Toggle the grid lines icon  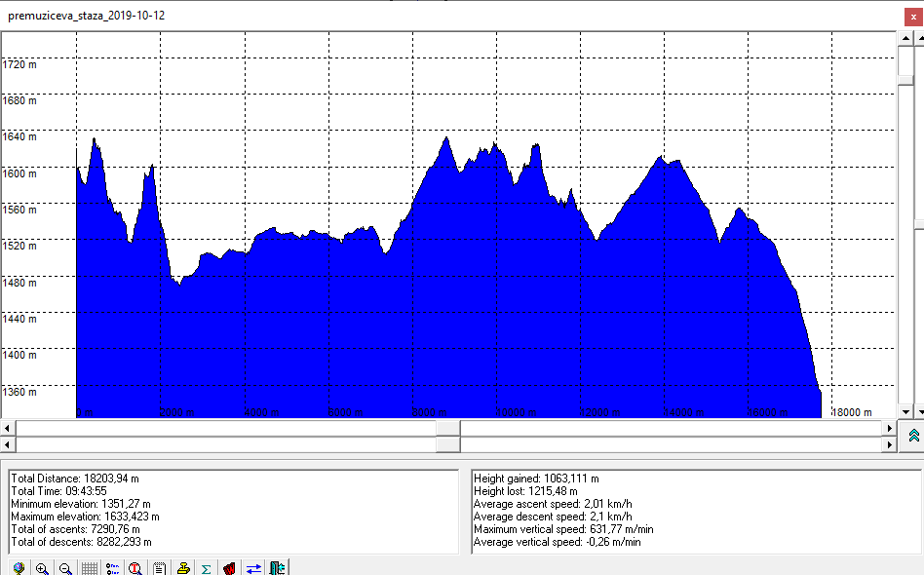pos(89,567)
